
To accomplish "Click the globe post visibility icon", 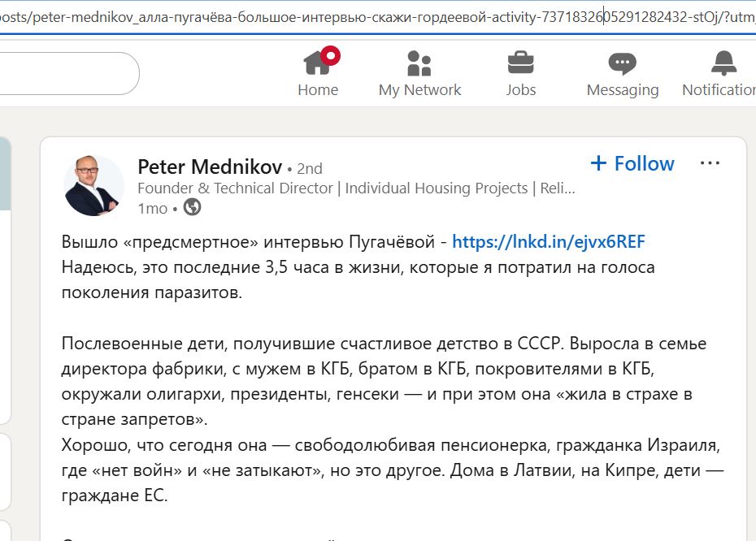I will [x=192, y=208].
